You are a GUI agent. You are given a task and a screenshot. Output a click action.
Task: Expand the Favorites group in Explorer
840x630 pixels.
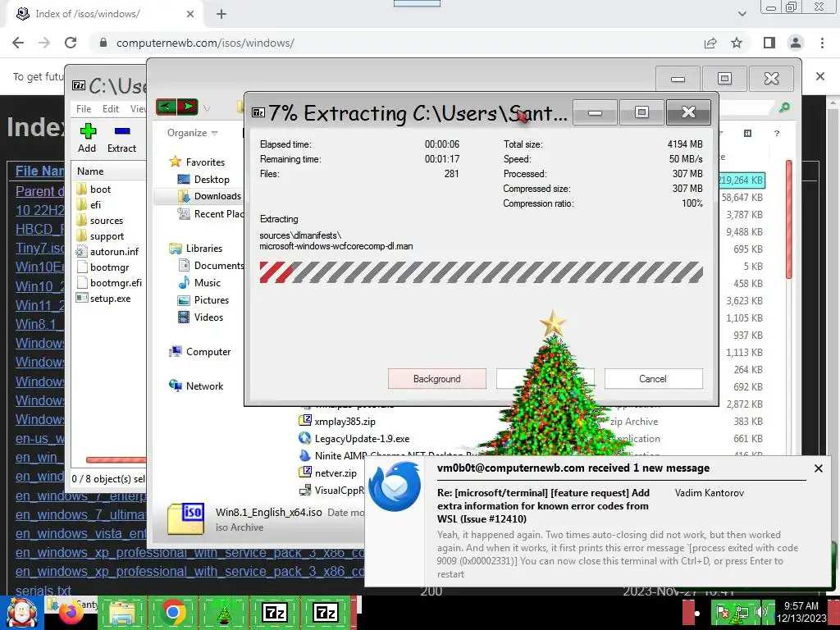pyautogui.click(x=205, y=162)
